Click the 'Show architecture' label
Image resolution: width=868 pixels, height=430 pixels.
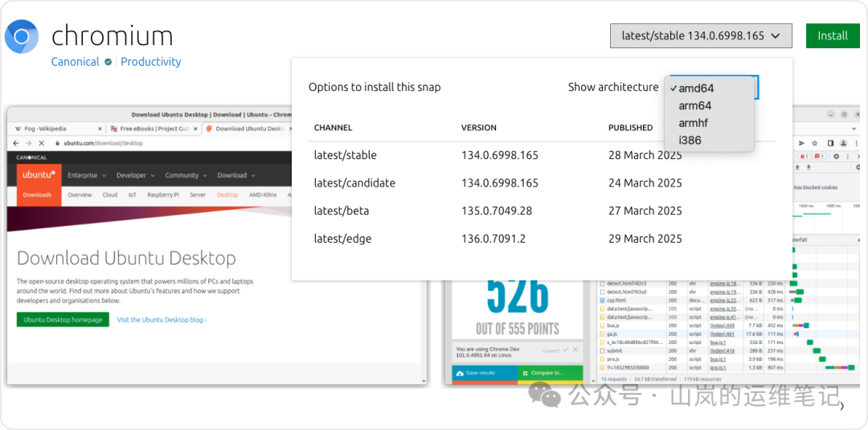click(x=613, y=88)
